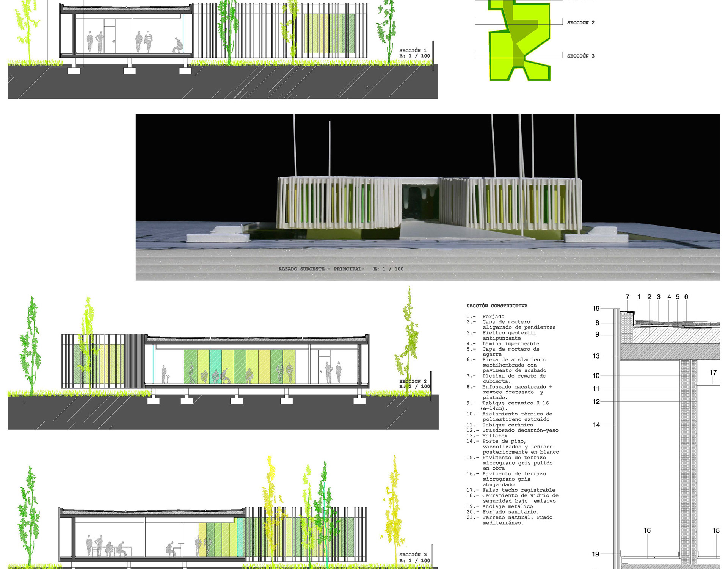Click callout number 8 on detail's left edge
Screen dimensions: 728x569
click(597, 323)
